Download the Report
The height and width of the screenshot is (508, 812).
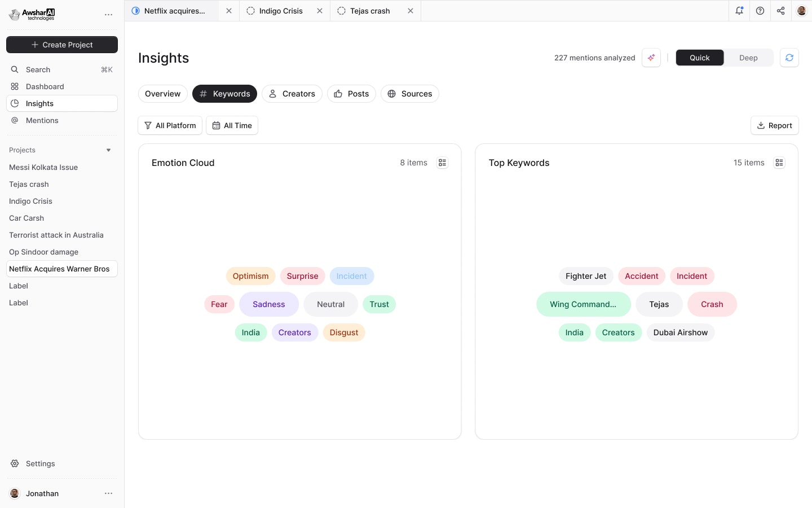(x=775, y=125)
